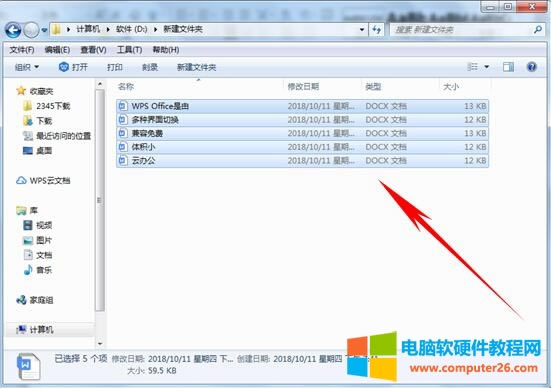The width and height of the screenshot is (551, 388).
Task: Select 计算机 in the address path
Action: [88, 29]
